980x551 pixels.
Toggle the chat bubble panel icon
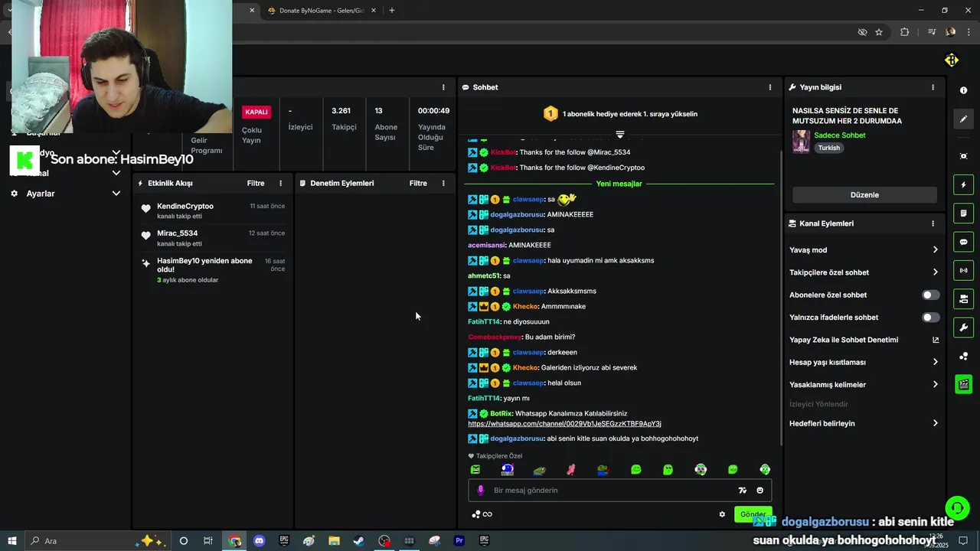[x=963, y=242]
